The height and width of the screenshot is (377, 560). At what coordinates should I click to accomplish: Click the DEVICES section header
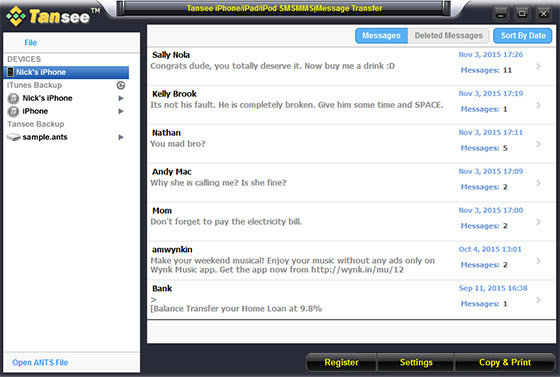(x=24, y=59)
